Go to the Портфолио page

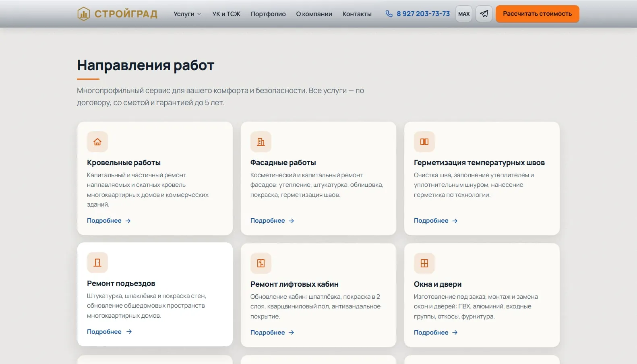coord(268,14)
